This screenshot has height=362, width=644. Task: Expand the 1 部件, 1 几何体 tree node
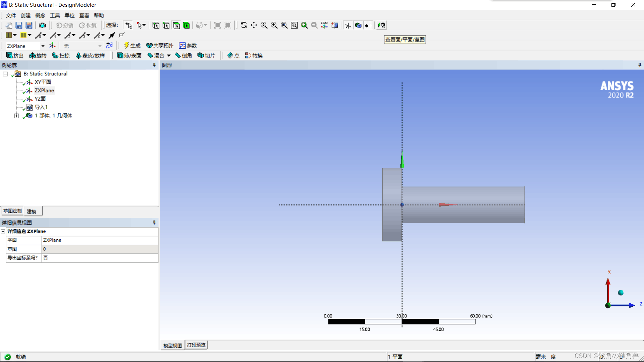coord(16,116)
